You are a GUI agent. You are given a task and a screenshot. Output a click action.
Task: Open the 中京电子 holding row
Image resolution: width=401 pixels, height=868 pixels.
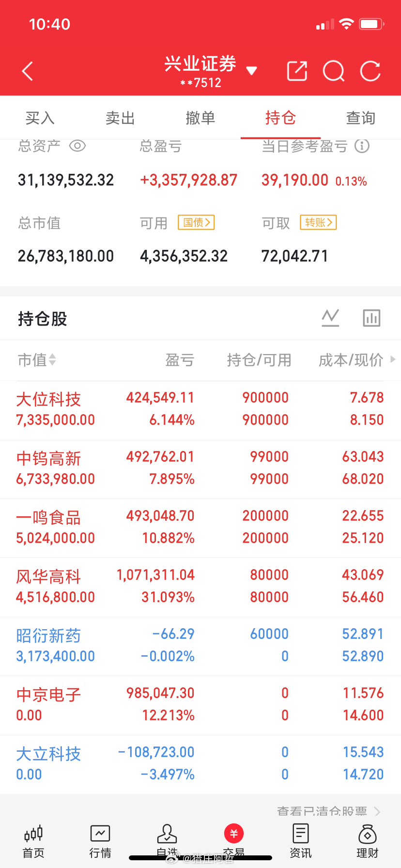[200, 706]
